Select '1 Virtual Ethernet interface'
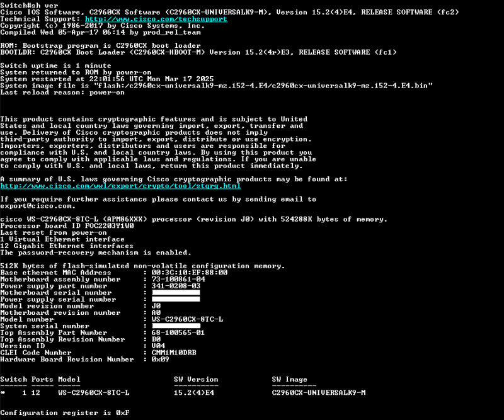This screenshot has height=420, width=504. [62, 239]
